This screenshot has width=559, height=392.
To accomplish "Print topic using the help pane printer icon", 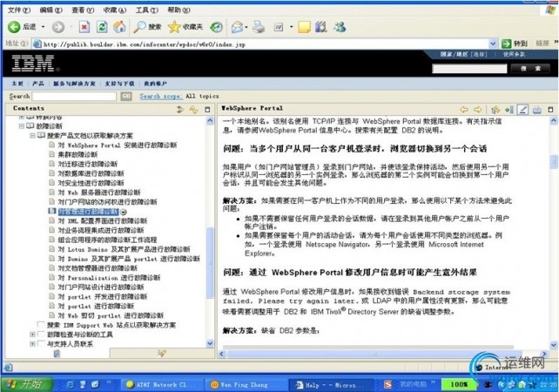I will pyautogui.click(x=537, y=110).
